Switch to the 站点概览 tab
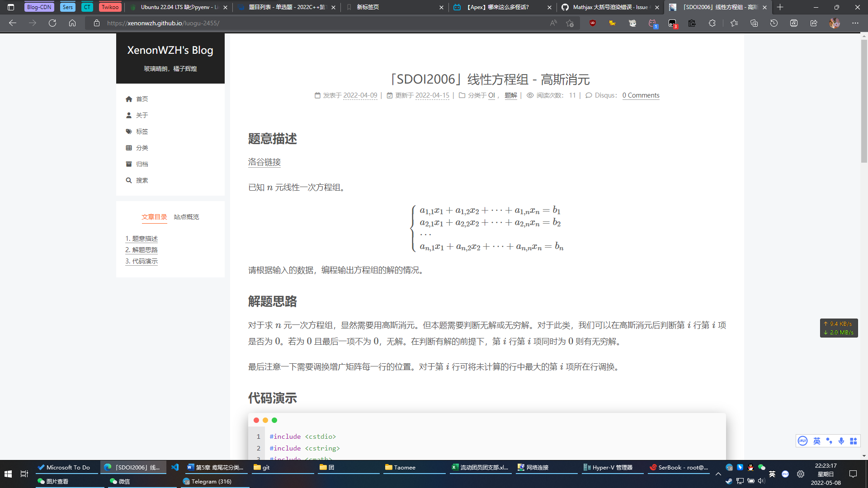Screen dimensions: 868x488 [186, 217]
